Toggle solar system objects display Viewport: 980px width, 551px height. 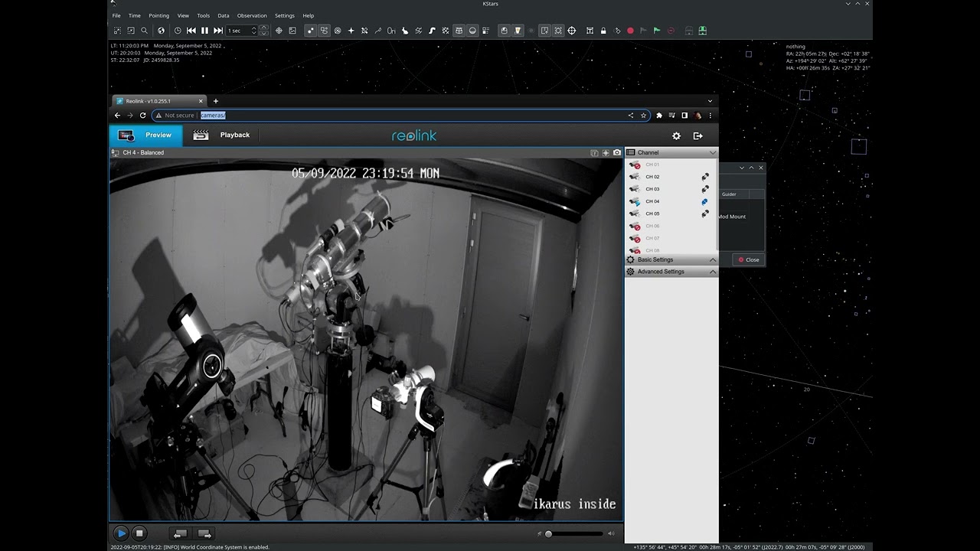click(x=338, y=31)
